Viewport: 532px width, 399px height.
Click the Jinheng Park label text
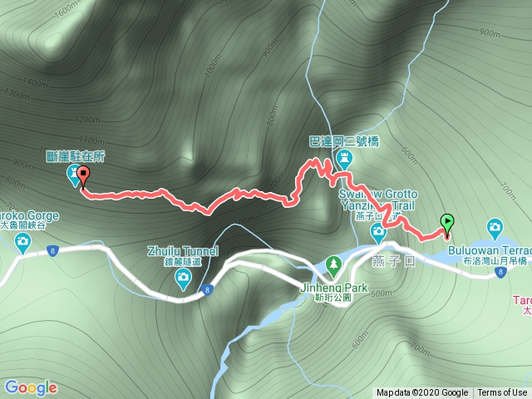[x=334, y=288]
